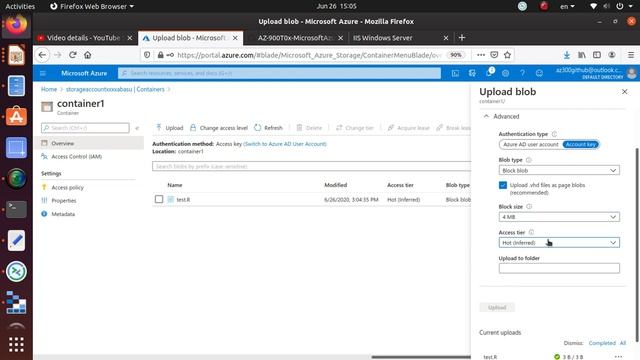The image size is (640, 360).
Task: Open the Access tier dropdown
Action: pyautogui.click(x=559, y=242)
